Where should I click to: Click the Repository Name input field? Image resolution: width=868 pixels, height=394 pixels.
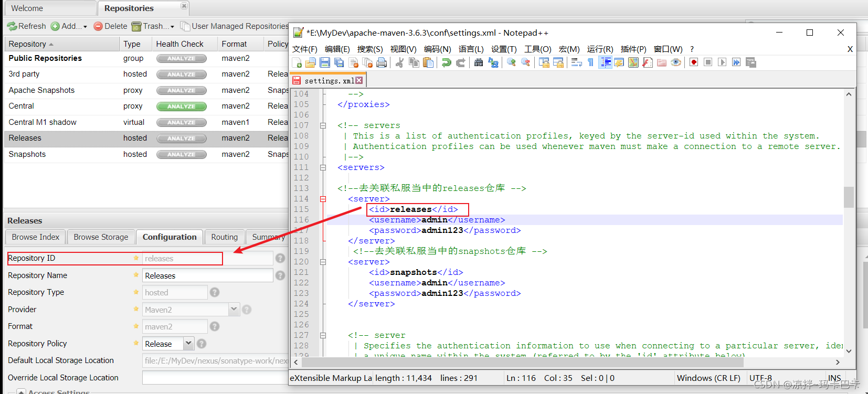tap(208, 275)
